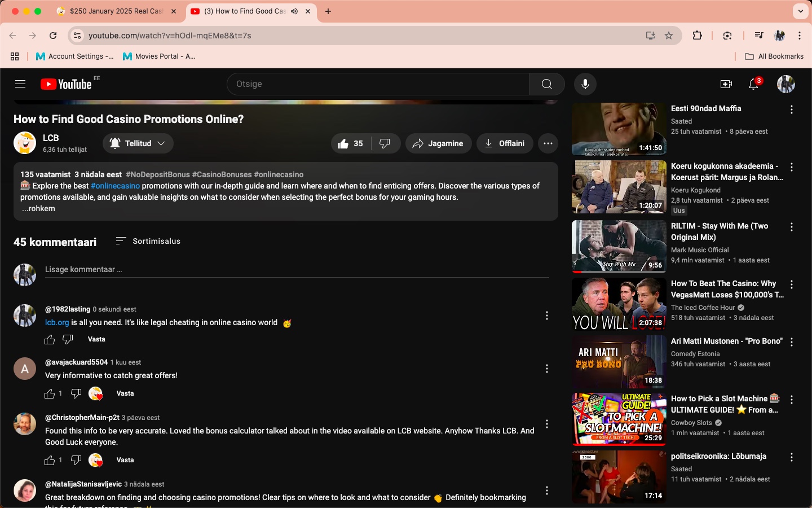Open Tellitud subscription dropdown

138,143
